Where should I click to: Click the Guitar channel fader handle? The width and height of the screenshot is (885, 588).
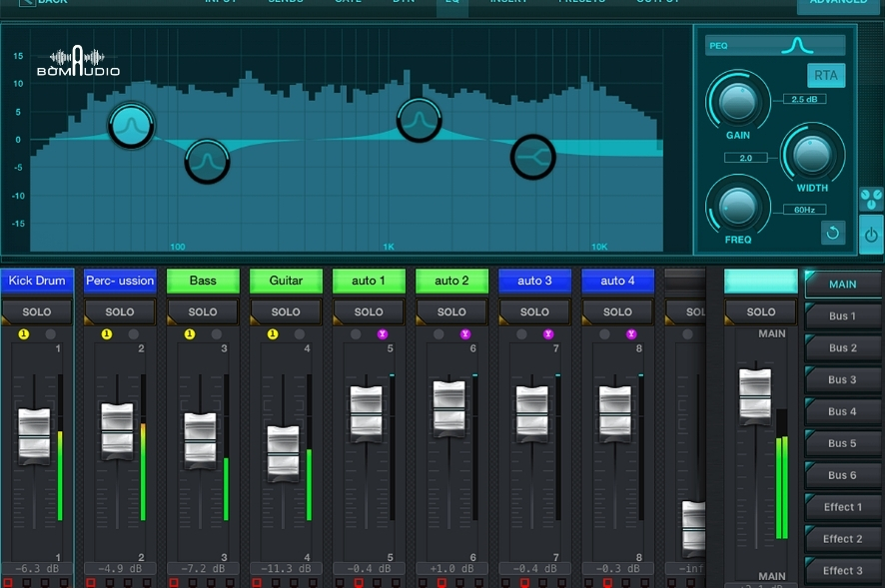284,453
